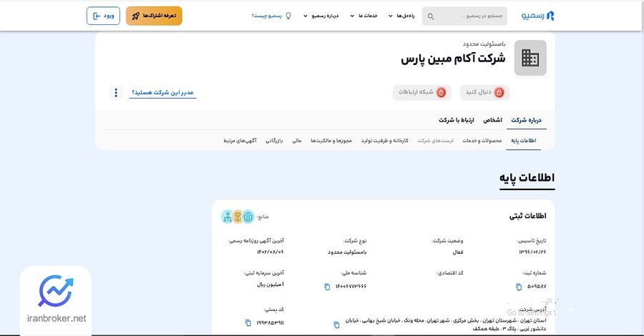
Task: Copy the national ID number
Action: [x=327, y=287]
